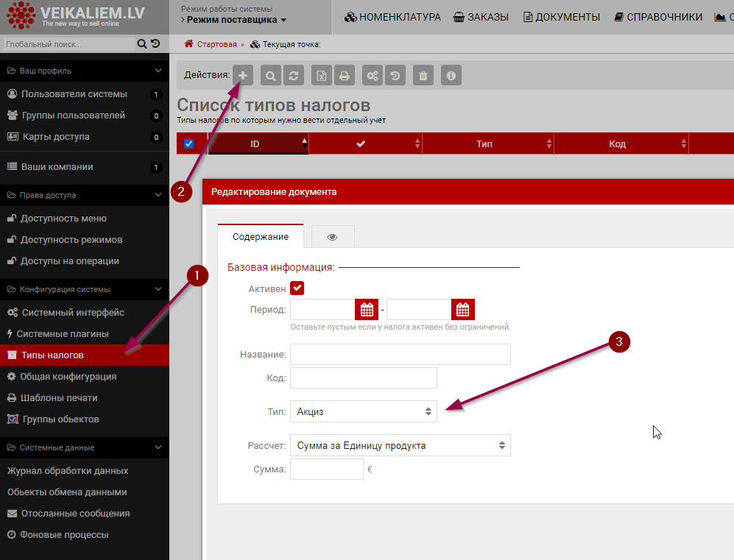
Task: Open the Рассчет calculation dropdown
Action: point(400,445)
